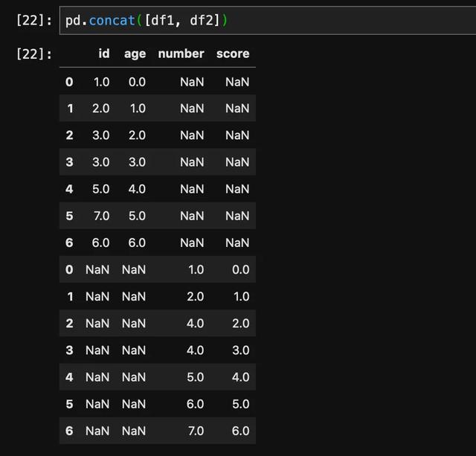Image resolution: width=476 pixels, height=456 pixels.
Task: Click the output prompt [22] beside the table
Action: coord(34,54)
